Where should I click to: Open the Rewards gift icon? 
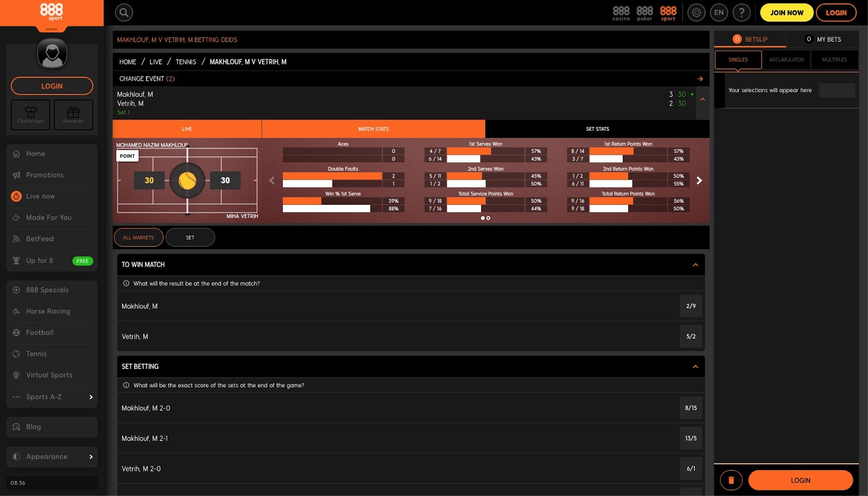tap(73, 115)
